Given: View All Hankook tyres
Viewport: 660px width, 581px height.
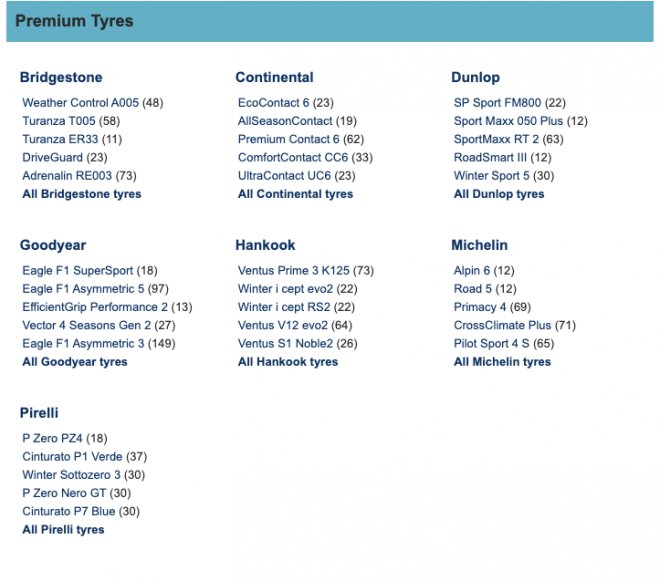Looking at the screenshot, I should tap(288, 362).
